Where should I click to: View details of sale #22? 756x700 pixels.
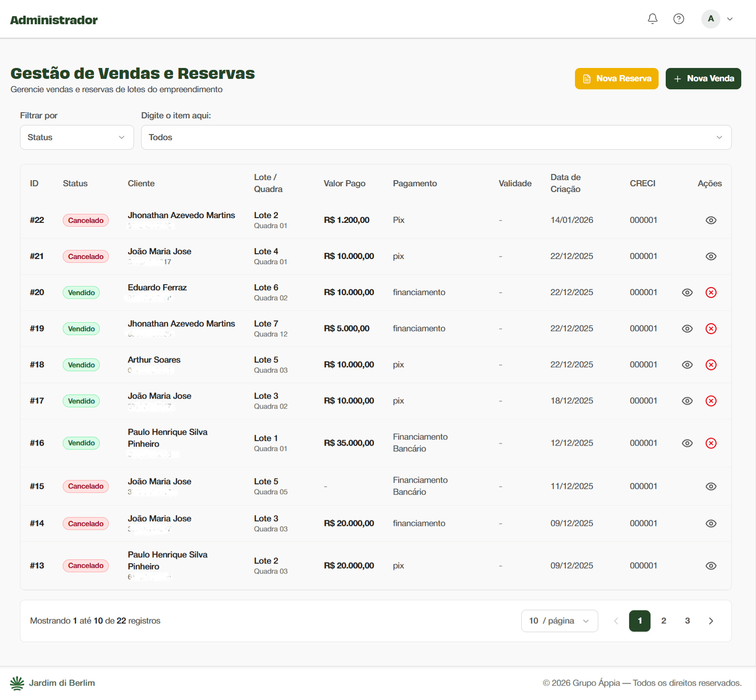(x=711, y=220)
